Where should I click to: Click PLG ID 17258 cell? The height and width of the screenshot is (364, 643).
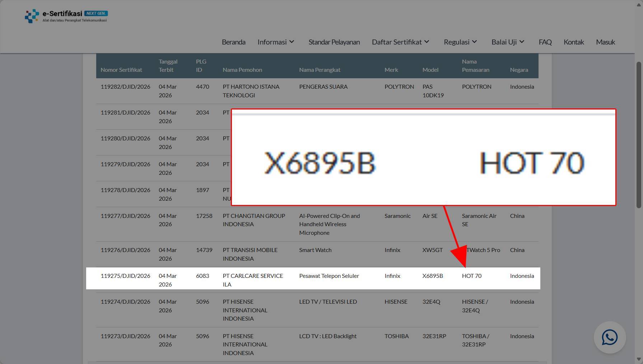click(204, 216)
